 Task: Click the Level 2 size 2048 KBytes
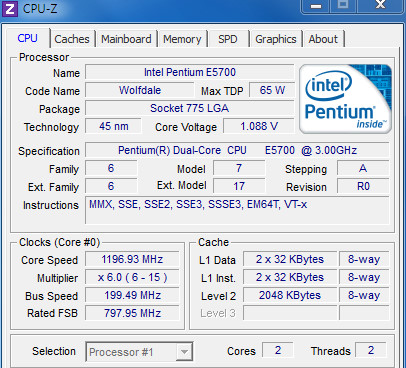click(x=290, y=295)
